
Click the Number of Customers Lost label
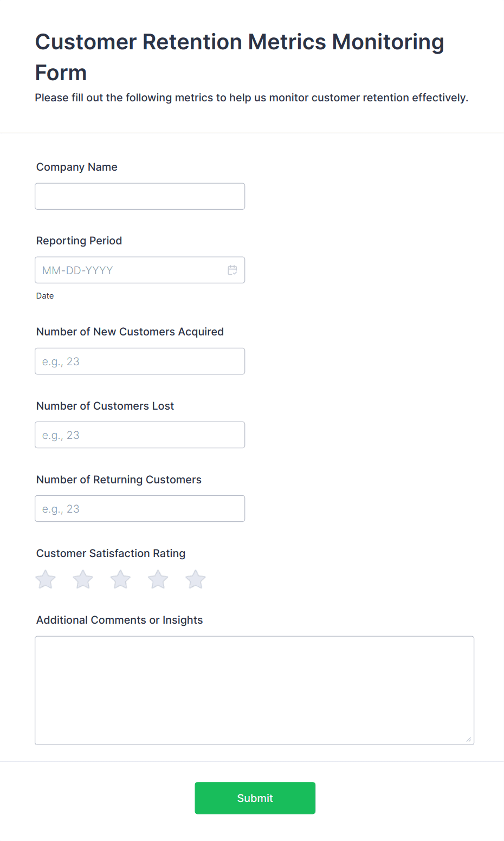pyautogui.click(x=105, y=406)
